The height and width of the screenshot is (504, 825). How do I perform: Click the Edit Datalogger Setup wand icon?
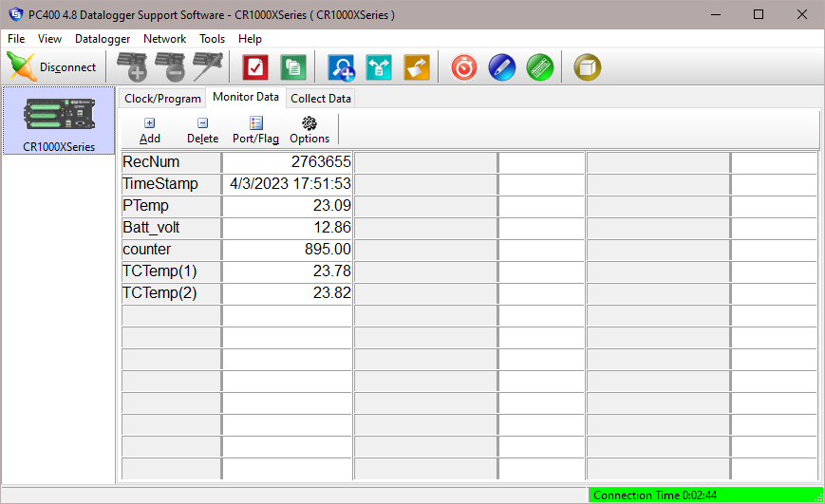click(208, 67)
